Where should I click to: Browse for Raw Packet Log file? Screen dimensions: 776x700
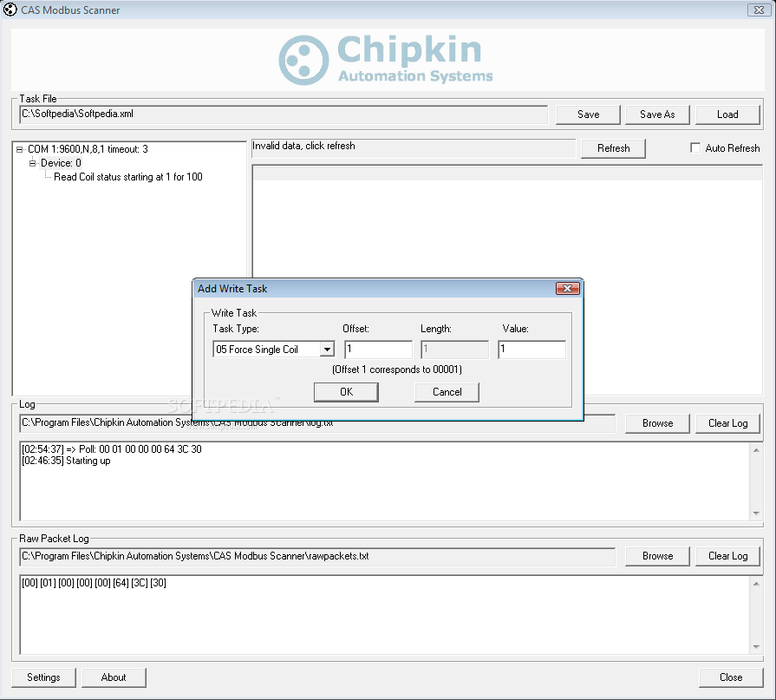(657, 556)
